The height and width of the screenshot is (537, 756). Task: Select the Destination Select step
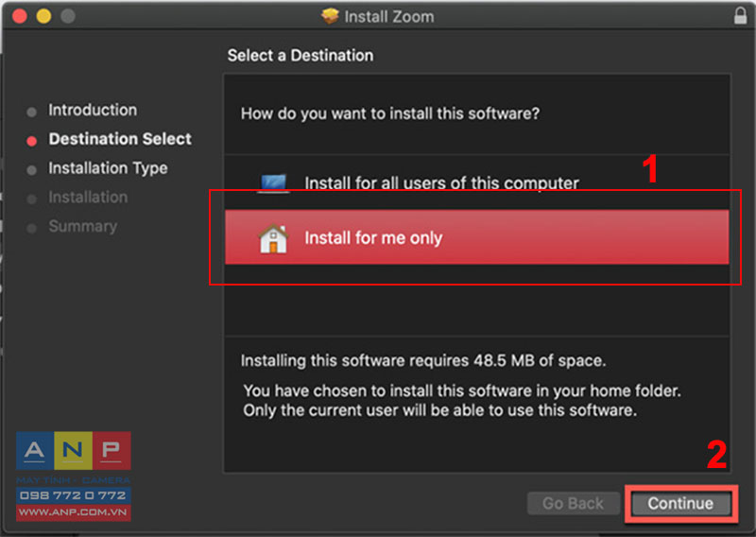coord(120,139)
